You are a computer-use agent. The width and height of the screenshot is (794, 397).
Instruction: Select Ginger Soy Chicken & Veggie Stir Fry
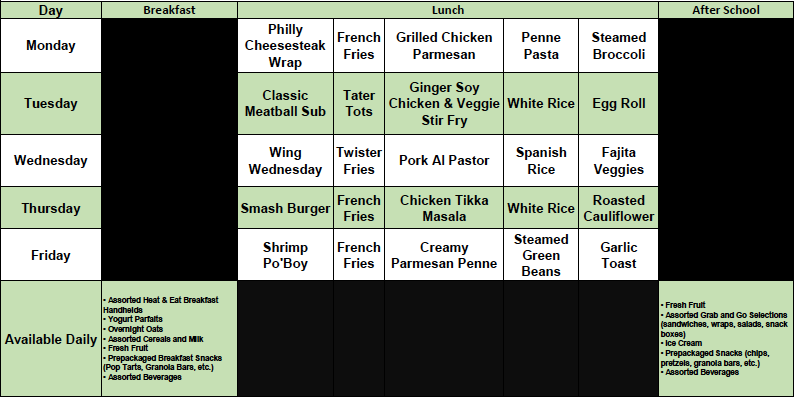tap(444, 103)
